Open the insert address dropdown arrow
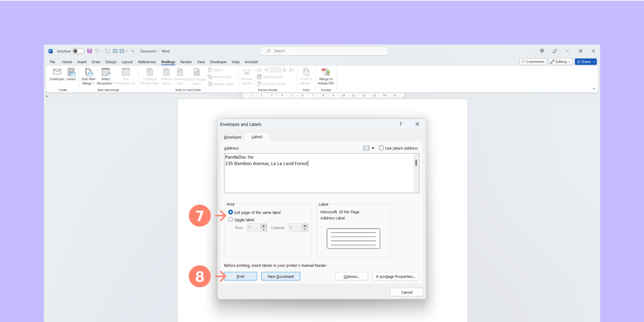Image resolution: width=644 pixels, height=322 pixels. (372, 148)
